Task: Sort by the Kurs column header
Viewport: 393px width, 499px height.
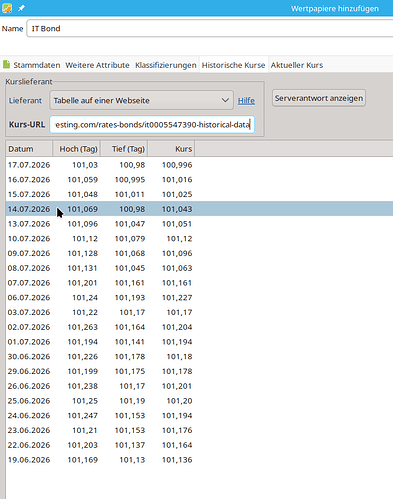Action: click(171, 149)
